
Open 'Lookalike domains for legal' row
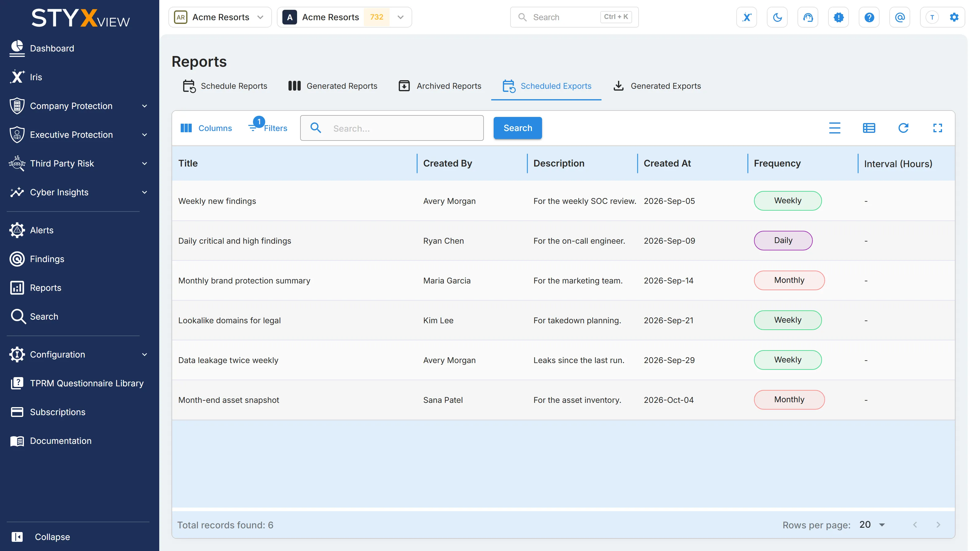point(563,320)
